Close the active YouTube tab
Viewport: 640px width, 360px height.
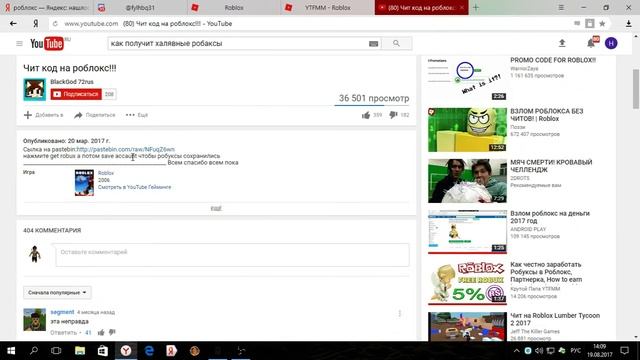462,7
